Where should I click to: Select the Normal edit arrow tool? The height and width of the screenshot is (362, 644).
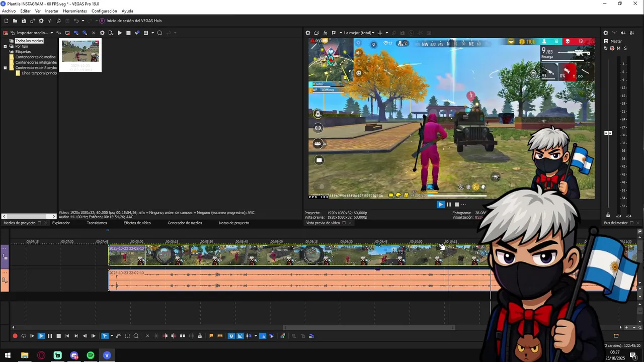click(105, 336)
